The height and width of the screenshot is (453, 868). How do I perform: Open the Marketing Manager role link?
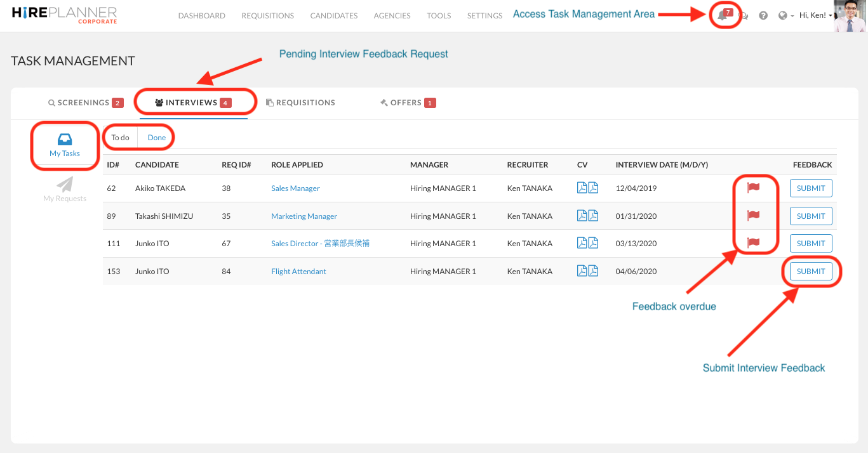(304, 216)
